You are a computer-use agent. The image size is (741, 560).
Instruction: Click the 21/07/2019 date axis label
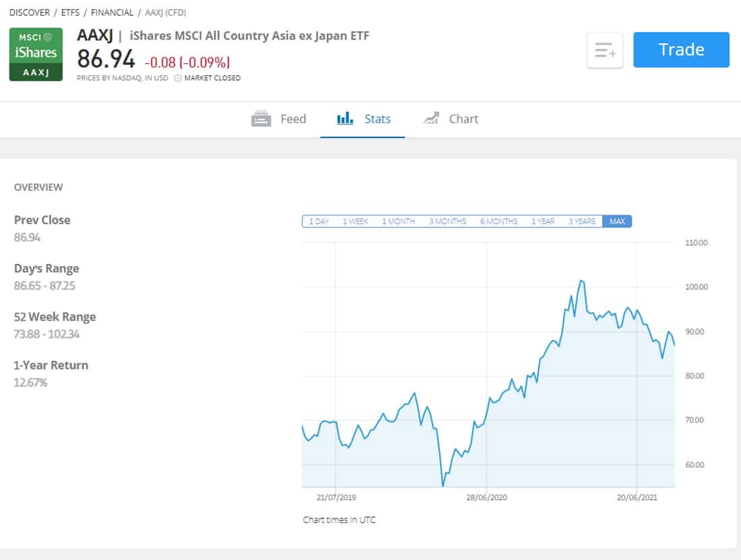pyautogui.click(x=336, y=497)
